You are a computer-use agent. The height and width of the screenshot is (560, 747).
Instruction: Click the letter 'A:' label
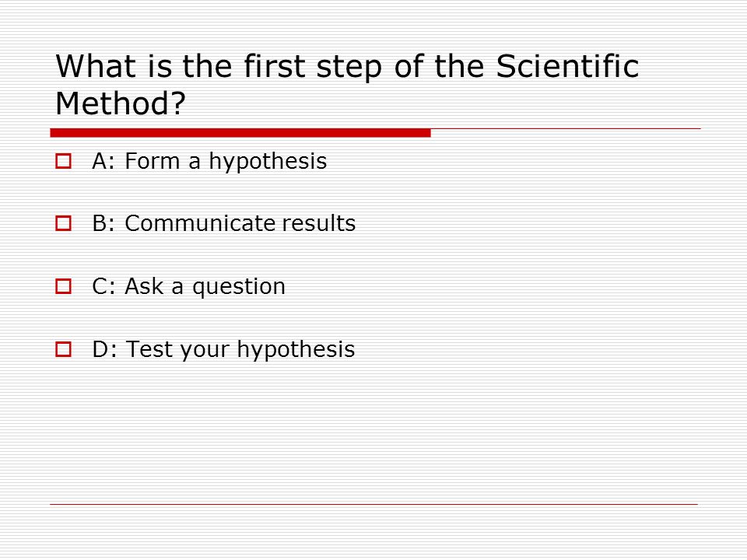(x=103, y=161)
